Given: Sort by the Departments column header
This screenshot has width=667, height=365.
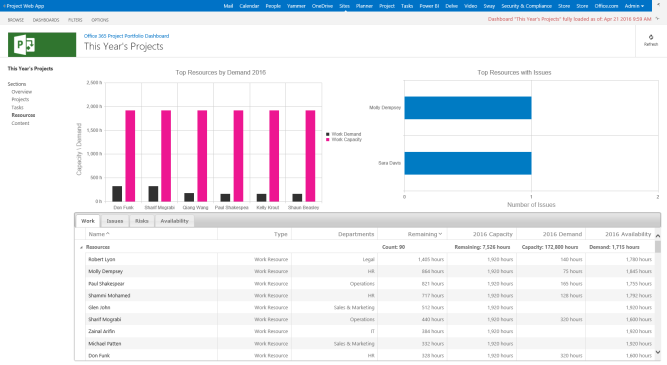Looking at the screenshot, I should click(x=356, y=234).
